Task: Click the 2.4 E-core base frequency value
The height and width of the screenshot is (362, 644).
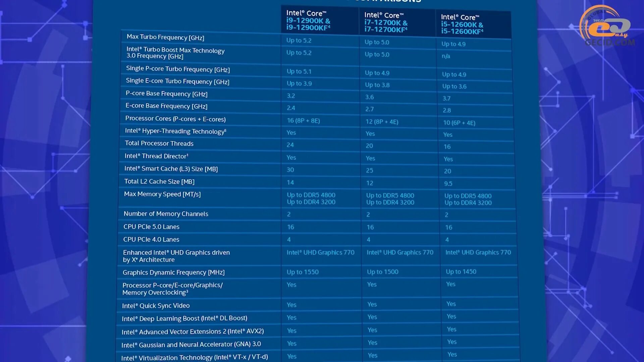Action: tap(291, 108)
